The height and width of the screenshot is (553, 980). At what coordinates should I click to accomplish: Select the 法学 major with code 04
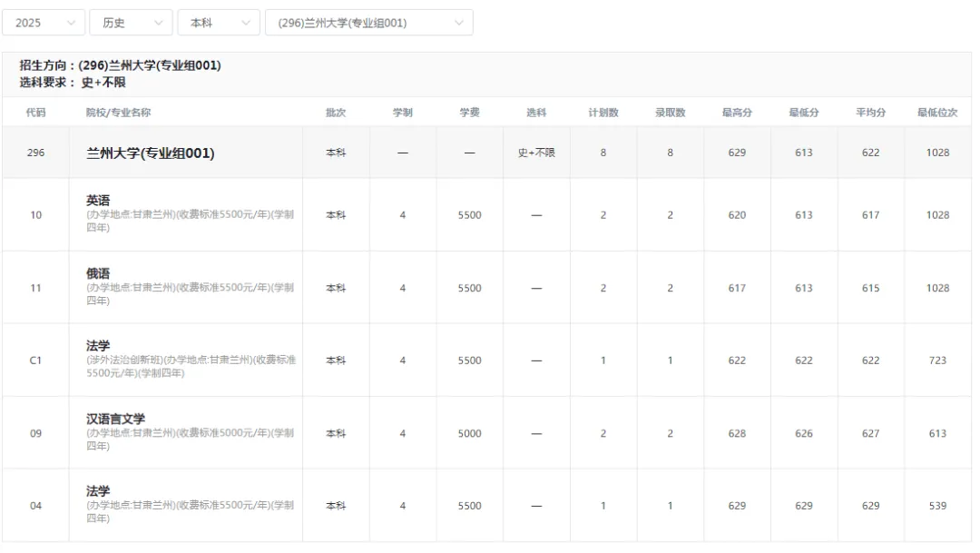point(98,491)
